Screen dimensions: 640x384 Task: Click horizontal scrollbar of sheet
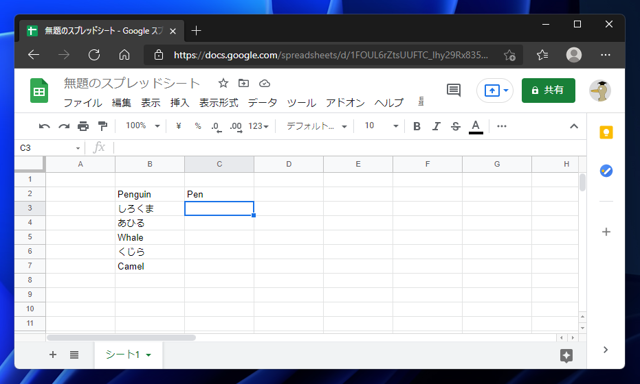click(x=121, y=338)
